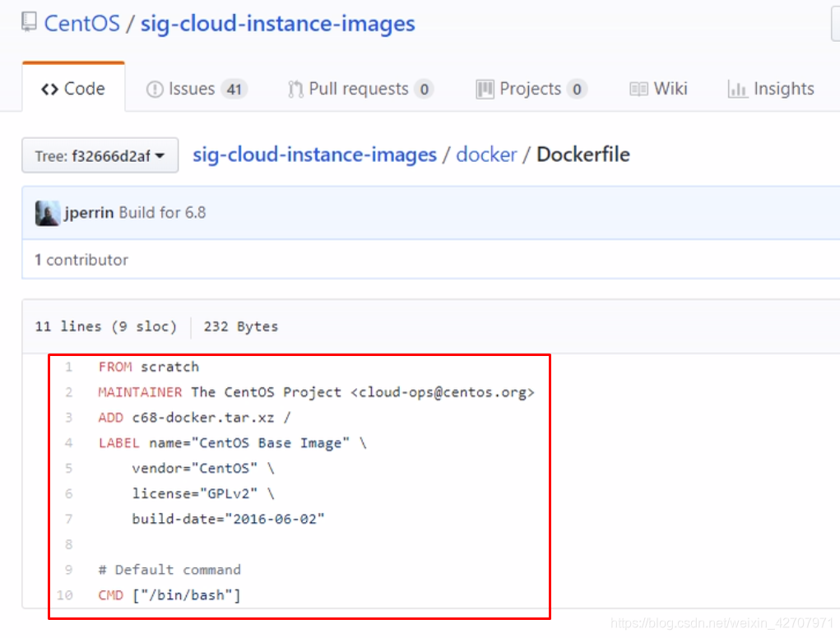Click jperrin's avatar thumbnail
Image resolution: width=840 pixels, height=638 pixels.
click(48, 213)
